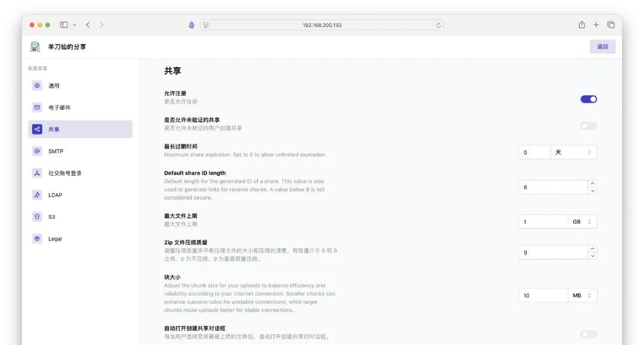This screenshot has height=345, width=644.
Task: Click the S3 shield icon in sidebar
Action: pyautogui.click(x=37, y=216)
